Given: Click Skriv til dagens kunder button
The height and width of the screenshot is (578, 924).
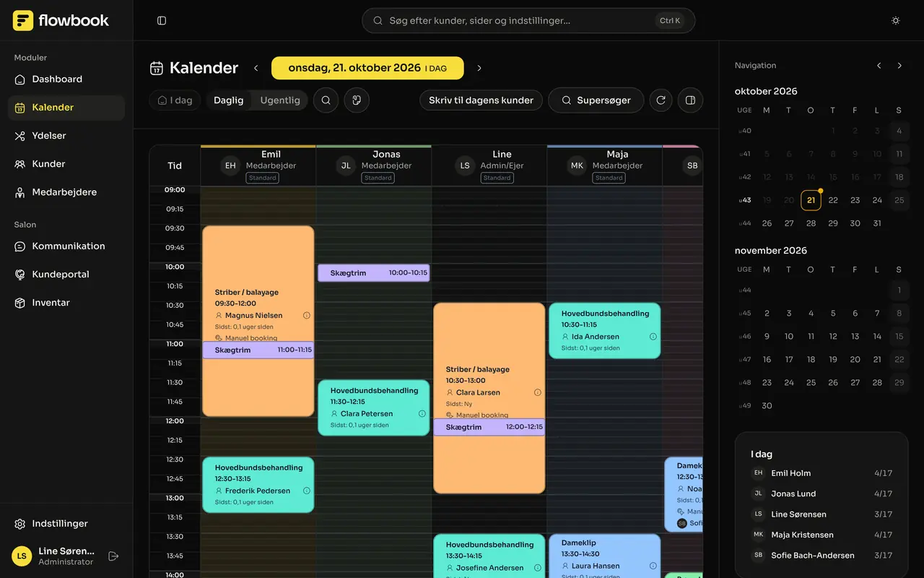Looking at the screenshot, I should click(x=481, y=100).
